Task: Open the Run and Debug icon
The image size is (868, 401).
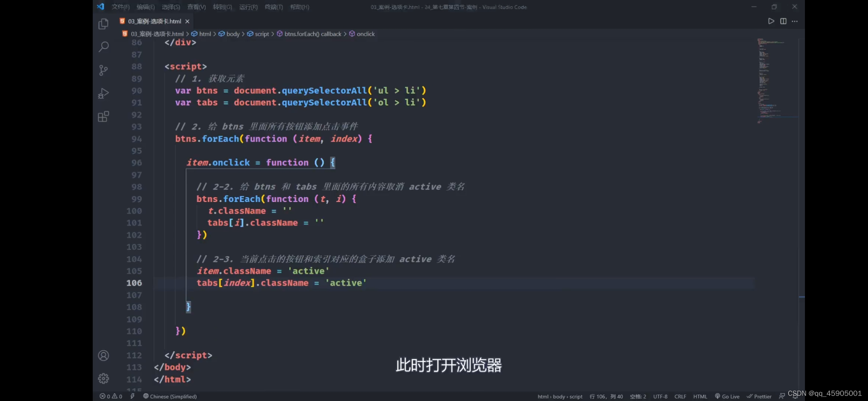Action: [x=103, y=93]
